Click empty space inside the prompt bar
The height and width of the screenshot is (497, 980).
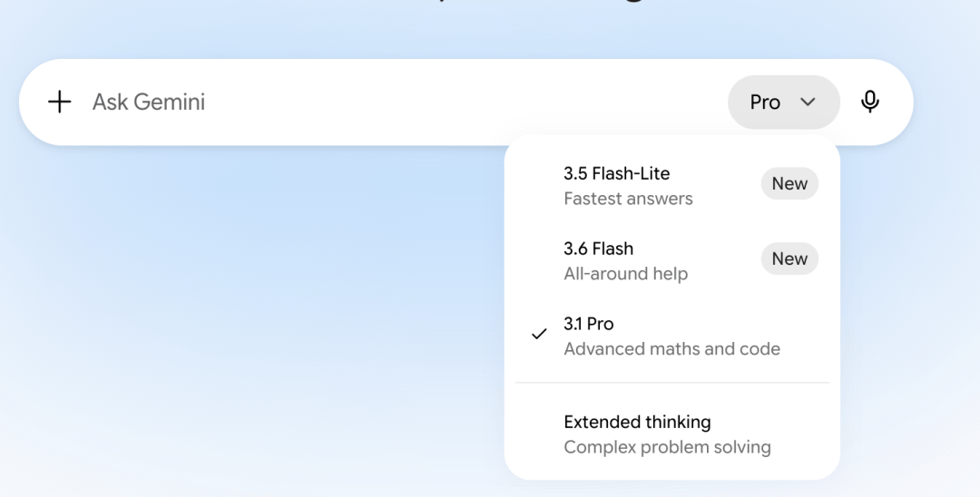[469, 102]
